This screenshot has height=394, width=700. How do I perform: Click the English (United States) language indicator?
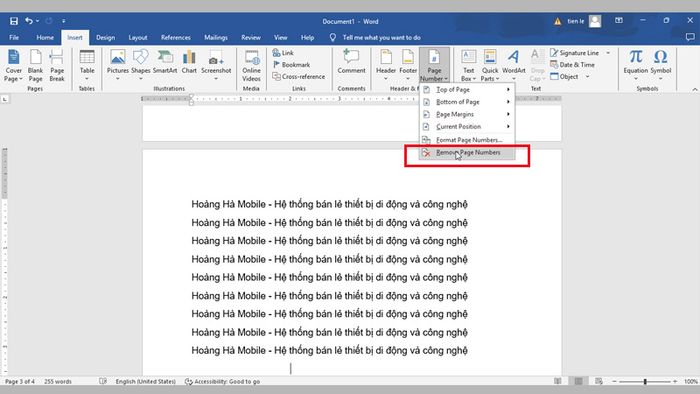[x=146, y=382]
